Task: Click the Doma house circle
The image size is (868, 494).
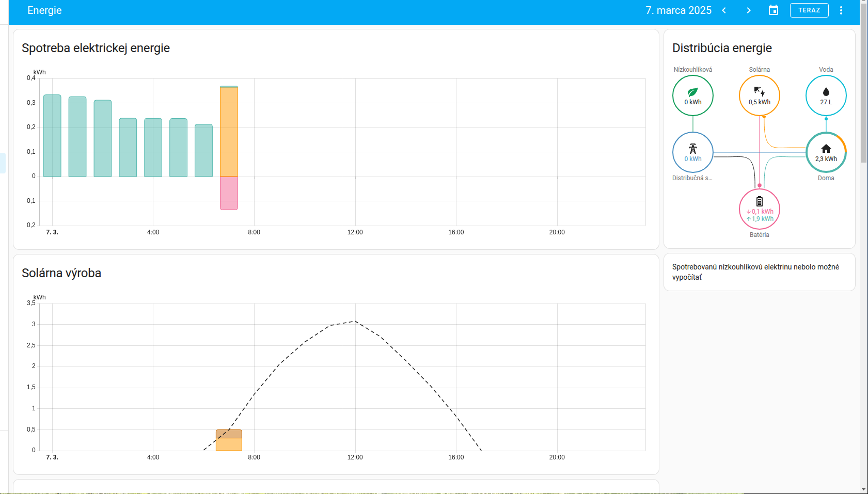Action: (826, 152)
